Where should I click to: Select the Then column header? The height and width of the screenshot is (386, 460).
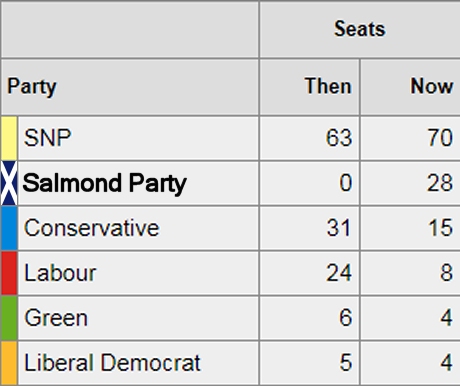coord(328,86)
